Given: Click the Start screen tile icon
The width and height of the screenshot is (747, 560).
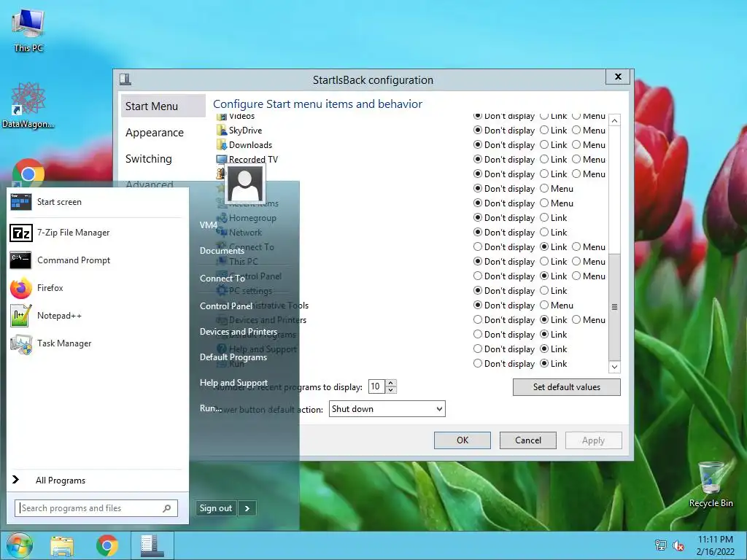Looking at the screenshot, I should [x=20, y=202].
